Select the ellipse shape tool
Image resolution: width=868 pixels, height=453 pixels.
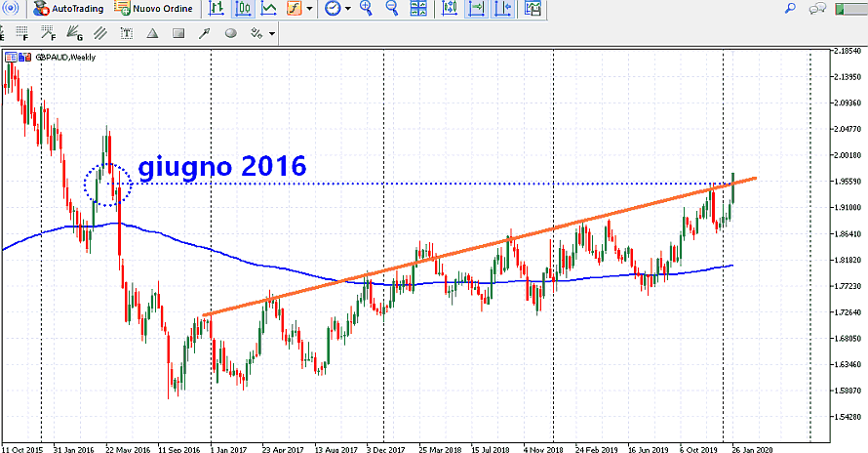click(231, 33)
